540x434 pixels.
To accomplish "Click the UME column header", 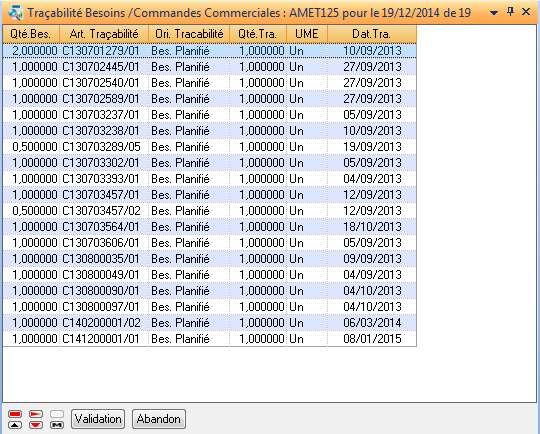I will [x=307, y=34].
